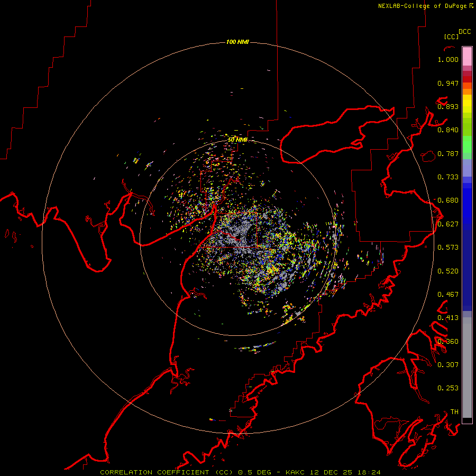Image resolution: width=476 pixels, height=476 pixels.
Task: Select the 0.467 scale value
Action: 448,295
